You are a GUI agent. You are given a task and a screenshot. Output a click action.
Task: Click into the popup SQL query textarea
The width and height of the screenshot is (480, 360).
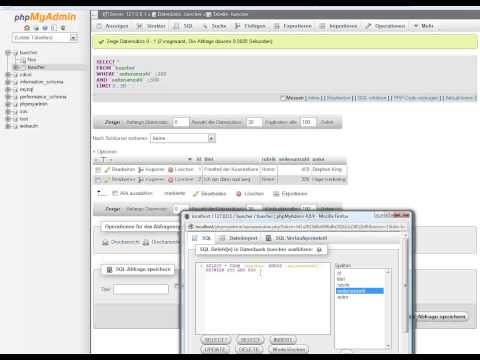click(x=263, y=298)
